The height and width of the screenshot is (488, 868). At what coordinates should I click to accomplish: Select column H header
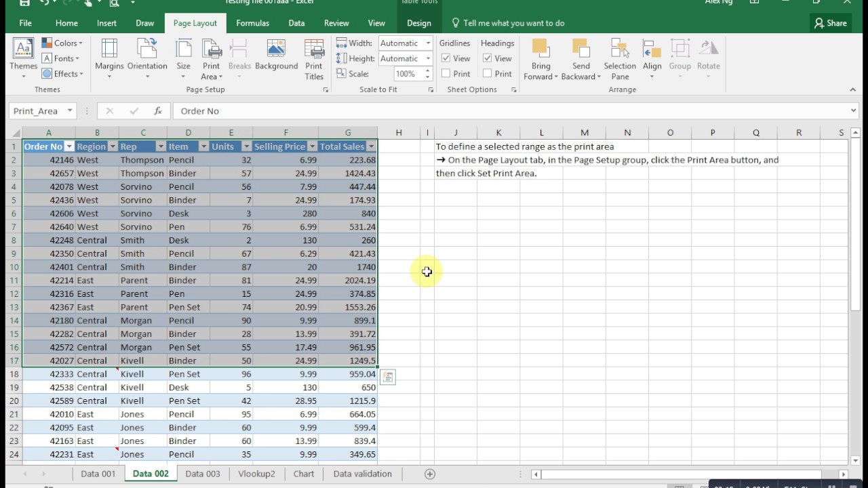click(x=399, y=133)
